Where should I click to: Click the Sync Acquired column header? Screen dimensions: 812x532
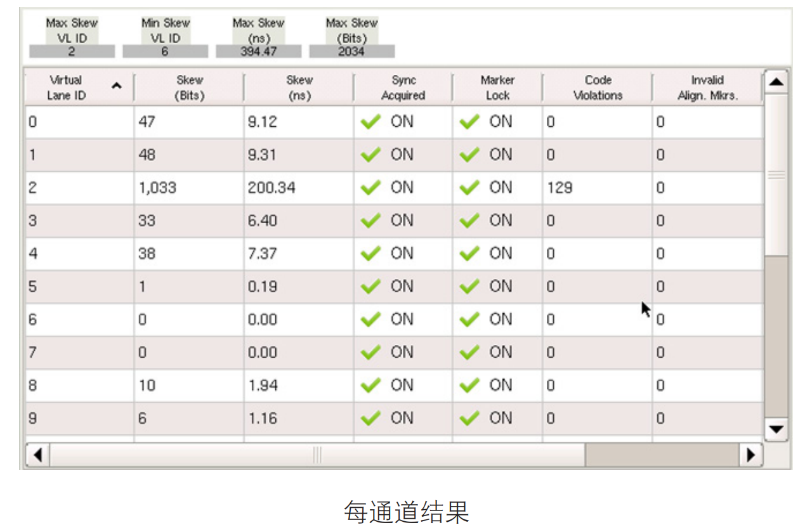403,88
